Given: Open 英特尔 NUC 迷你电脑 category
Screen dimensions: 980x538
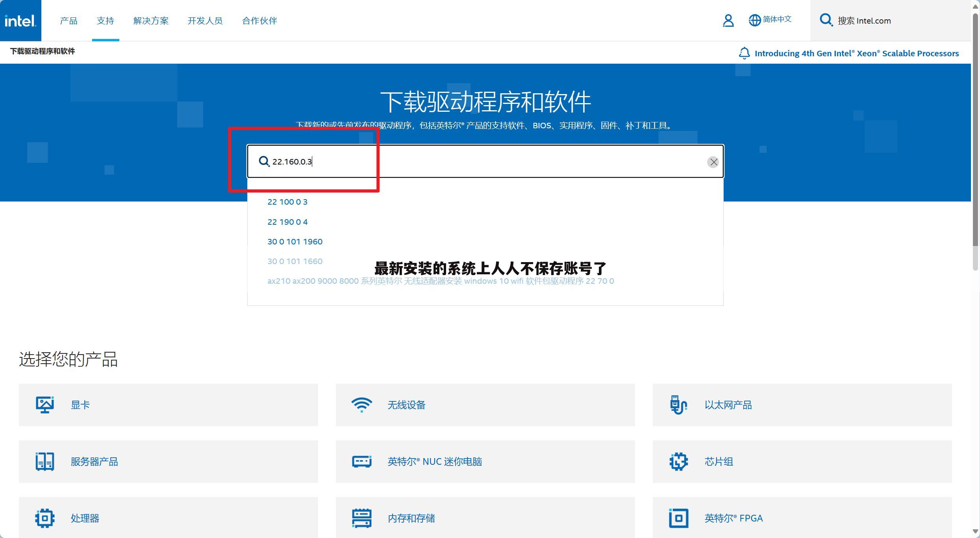Looking at the screenshot, I should pos(485,461).
